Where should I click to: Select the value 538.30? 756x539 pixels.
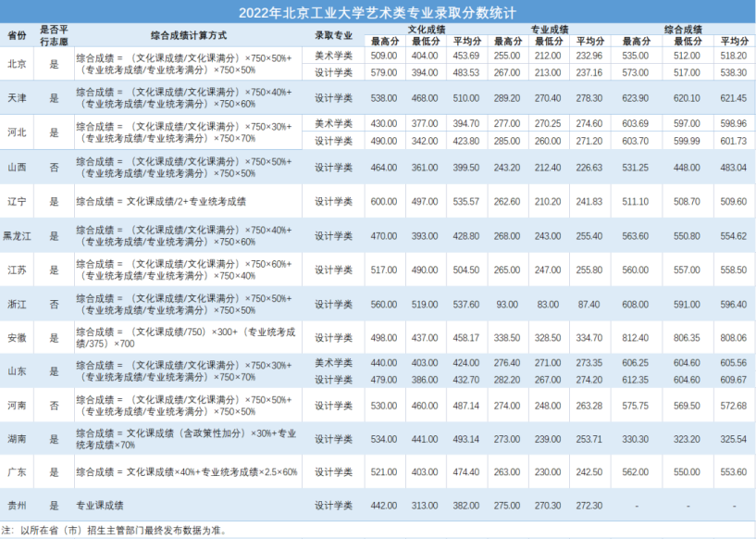point(734,73)
